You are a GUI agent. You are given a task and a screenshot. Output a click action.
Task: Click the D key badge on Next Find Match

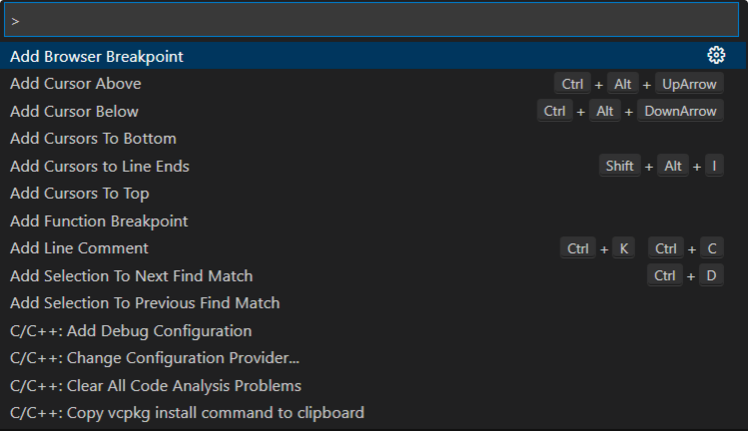point(712,276)
